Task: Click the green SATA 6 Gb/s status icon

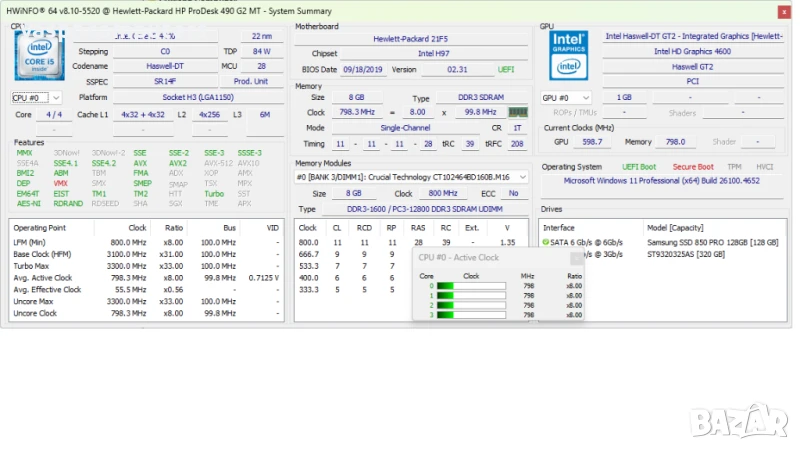Action: pyautogui.click(x=546, y=242)
